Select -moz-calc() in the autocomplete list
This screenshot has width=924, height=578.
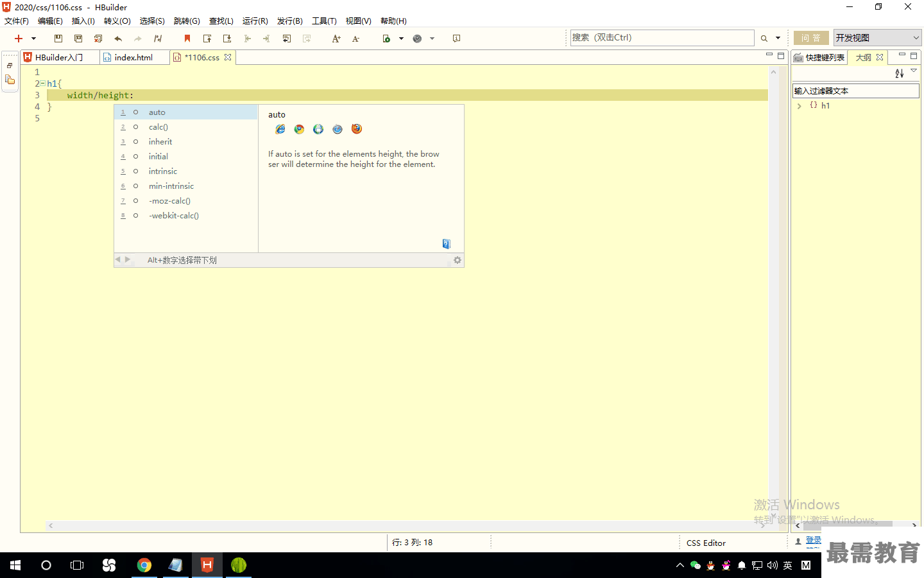(x=186, y=201)
